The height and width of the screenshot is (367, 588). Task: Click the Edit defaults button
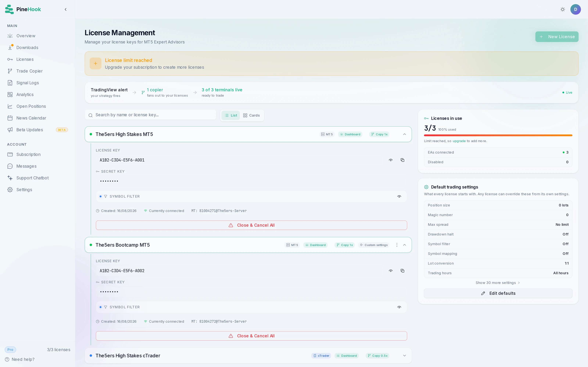click(x=498, y=293)
